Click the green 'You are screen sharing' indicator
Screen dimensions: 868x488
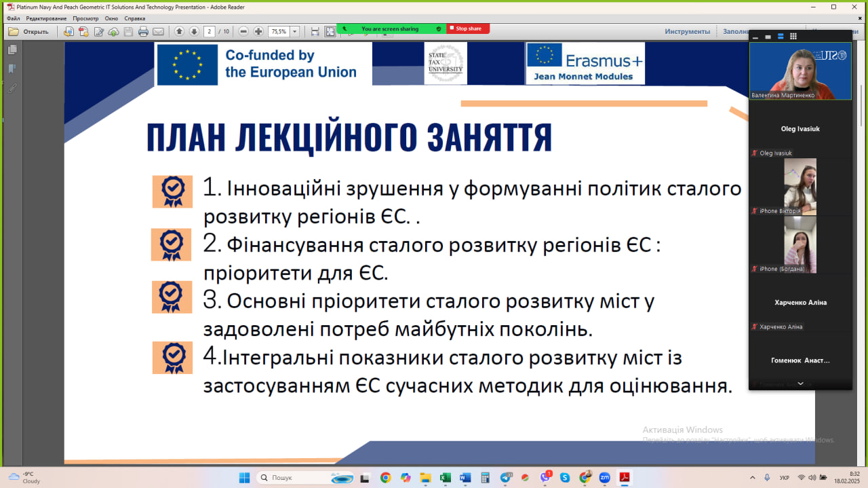click(x=390, y=29)
